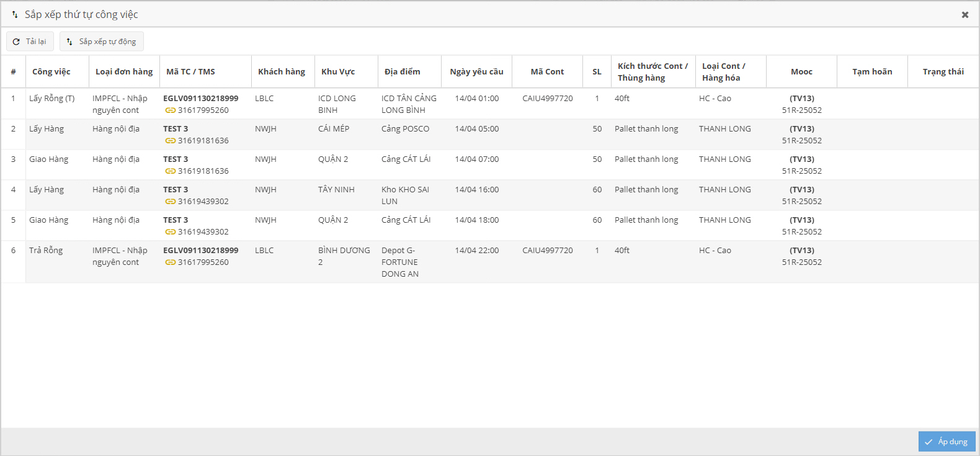Open TMS number 31619439302 in row 5
Image resolution: width=980 pixels, height=456 pixels.
203,232
